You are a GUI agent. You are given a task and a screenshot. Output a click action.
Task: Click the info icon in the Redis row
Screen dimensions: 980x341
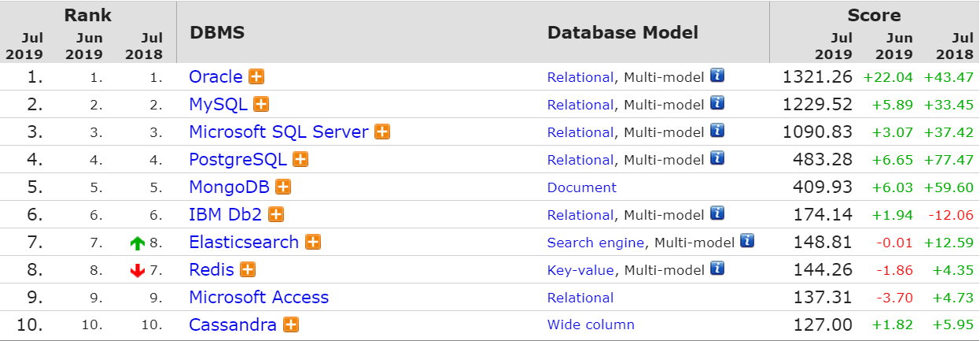pyautogui.click(x=717, y=269)
